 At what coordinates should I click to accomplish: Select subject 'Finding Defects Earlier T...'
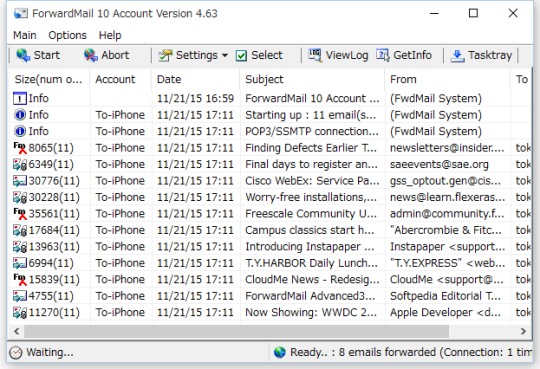click(311, 148)
